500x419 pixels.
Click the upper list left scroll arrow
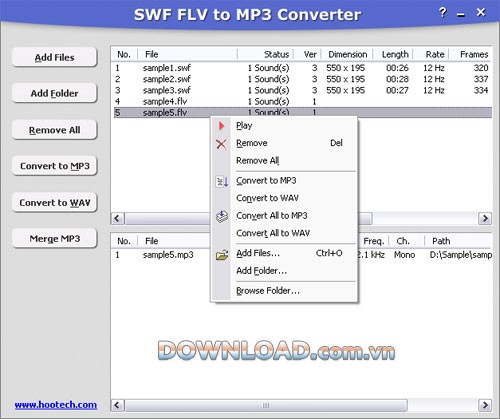[117, 219]
